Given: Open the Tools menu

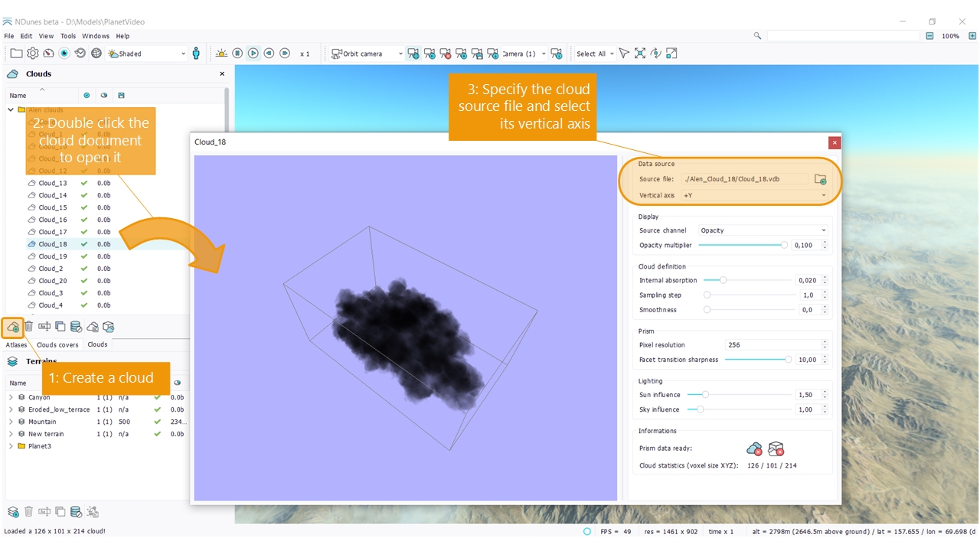Looking at the screenshot, I should (68, 36).
